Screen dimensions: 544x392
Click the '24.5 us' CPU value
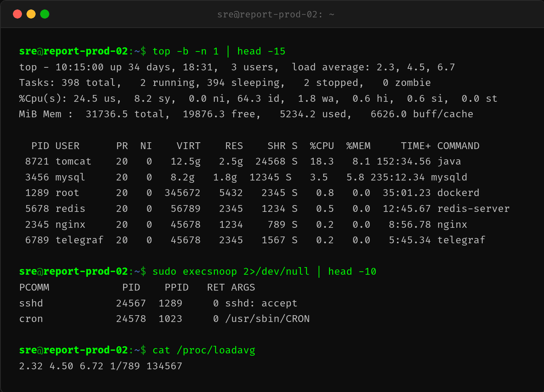tap(95, 99)
